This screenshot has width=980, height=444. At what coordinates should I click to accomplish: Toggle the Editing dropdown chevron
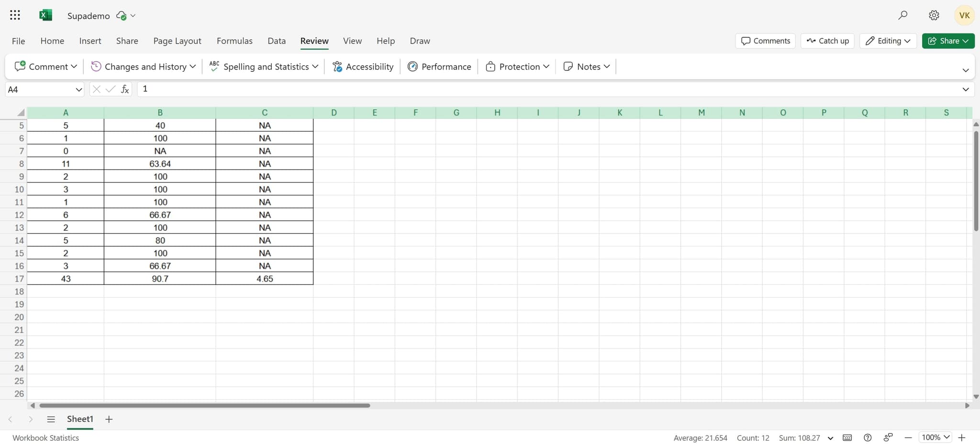[x=907, y=41]
